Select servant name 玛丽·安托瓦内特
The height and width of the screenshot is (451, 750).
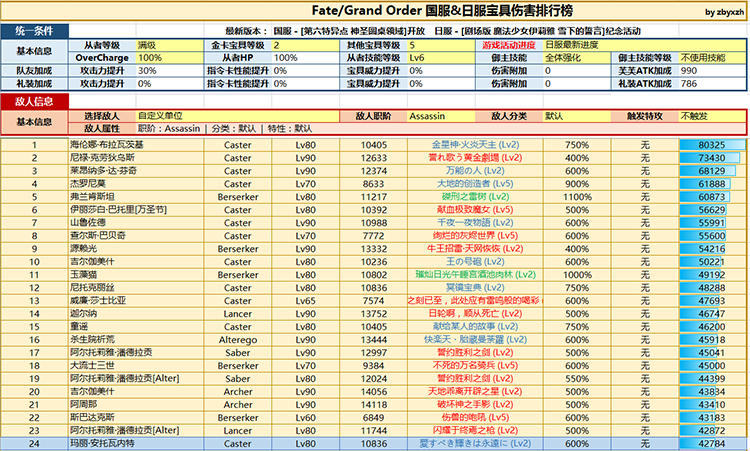102,443
